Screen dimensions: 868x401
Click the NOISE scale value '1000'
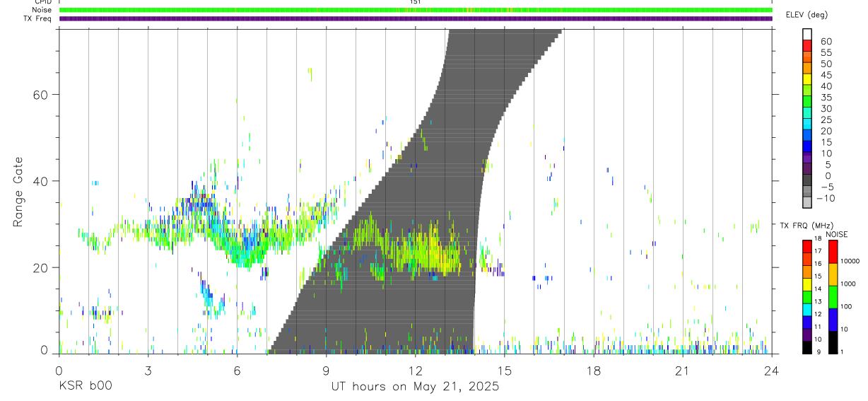(x=849, y=284)
